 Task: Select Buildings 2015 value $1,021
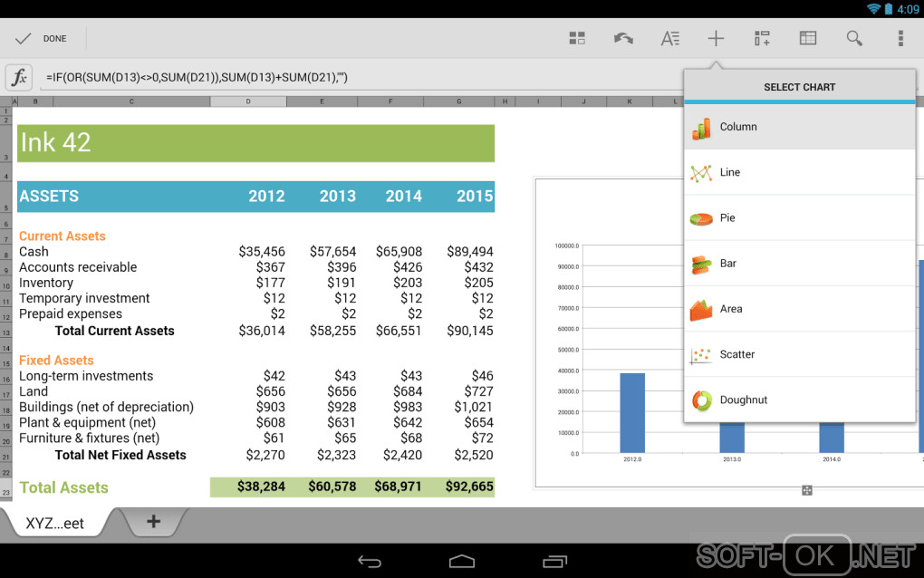click(473, 407)
